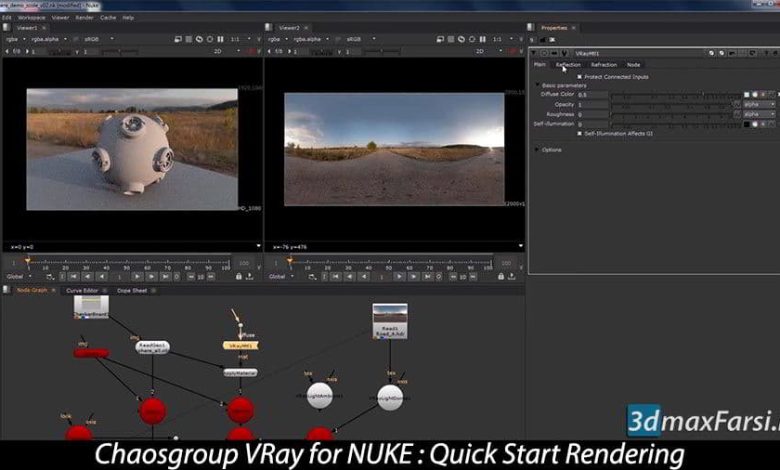The image size is (780, 470).
Task: Open the Viewer menu
Action: [x=60, y=17]
